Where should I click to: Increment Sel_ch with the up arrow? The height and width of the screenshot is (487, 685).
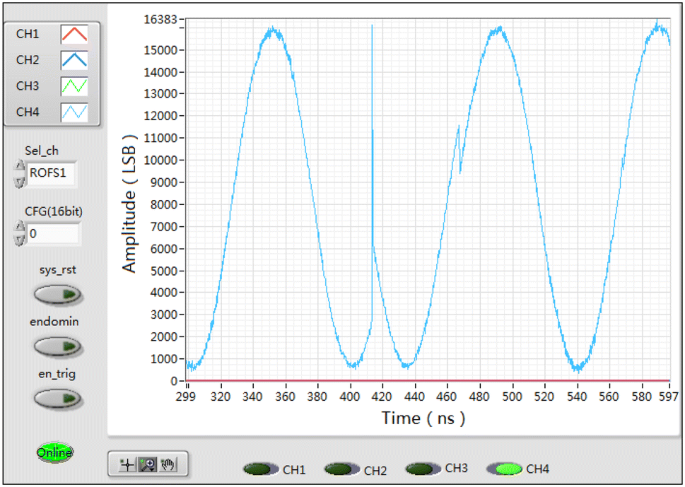(x=20, y=166)
